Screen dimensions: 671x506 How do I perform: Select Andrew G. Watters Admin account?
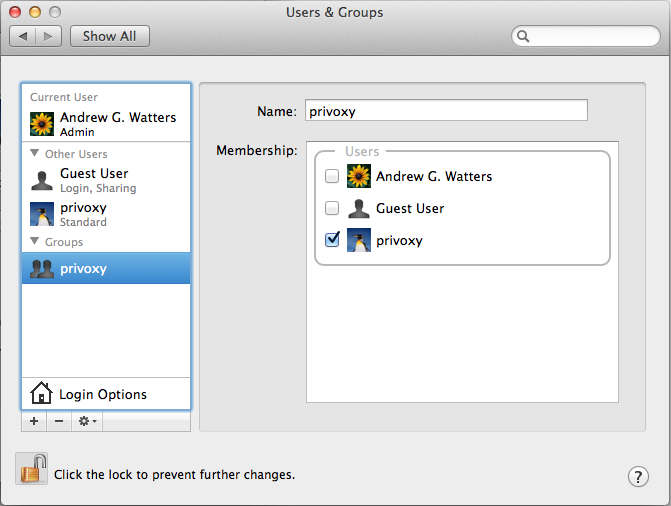tap(106, 124)
